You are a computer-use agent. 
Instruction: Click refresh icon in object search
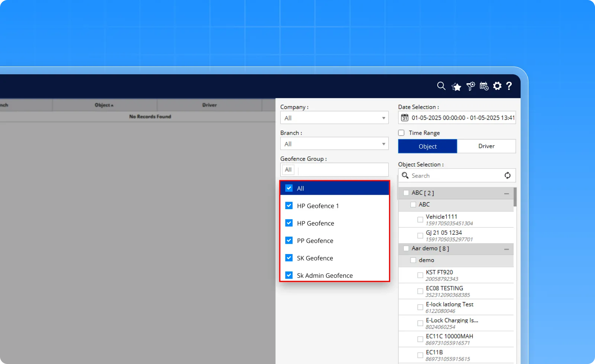(507, 175)
